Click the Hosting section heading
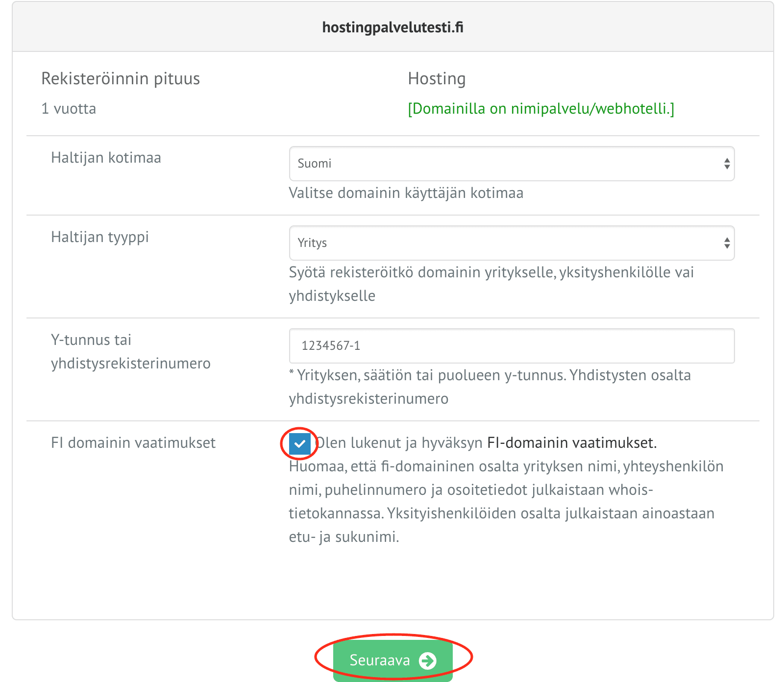784x682 pixels. [x=437, y=78]
